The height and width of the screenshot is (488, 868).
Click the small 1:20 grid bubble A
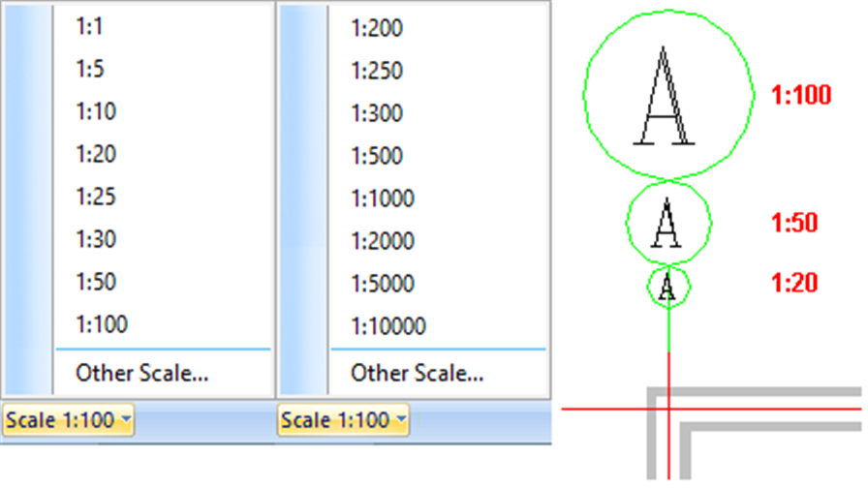click(668, 287)
